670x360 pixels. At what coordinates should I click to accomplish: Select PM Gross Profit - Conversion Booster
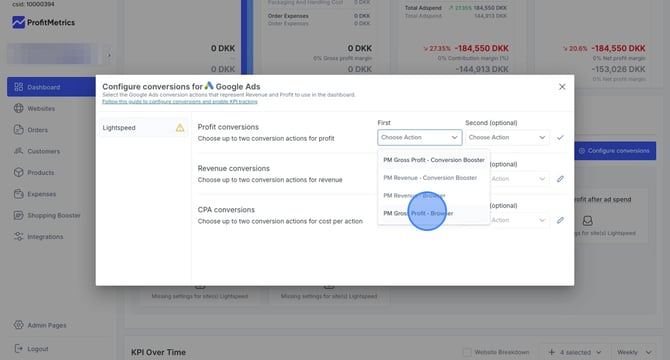(x=434, y=160)
